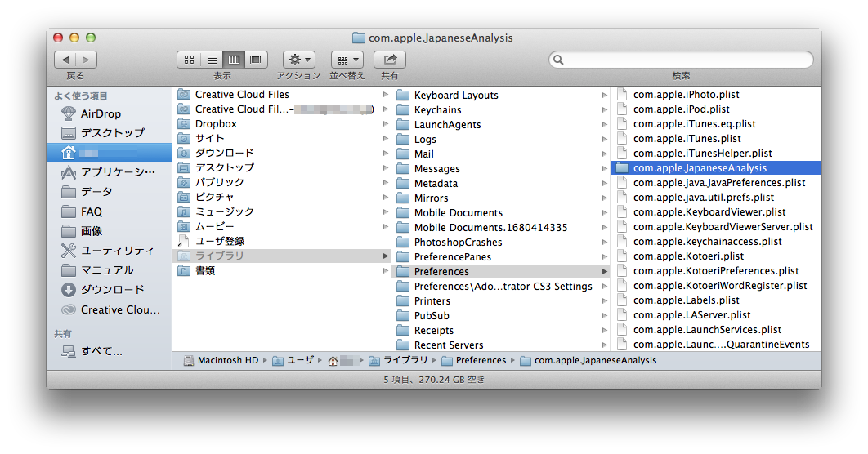
Task: Expand the PreferencePanes folder arrow
Action: [x=605, y=256]
